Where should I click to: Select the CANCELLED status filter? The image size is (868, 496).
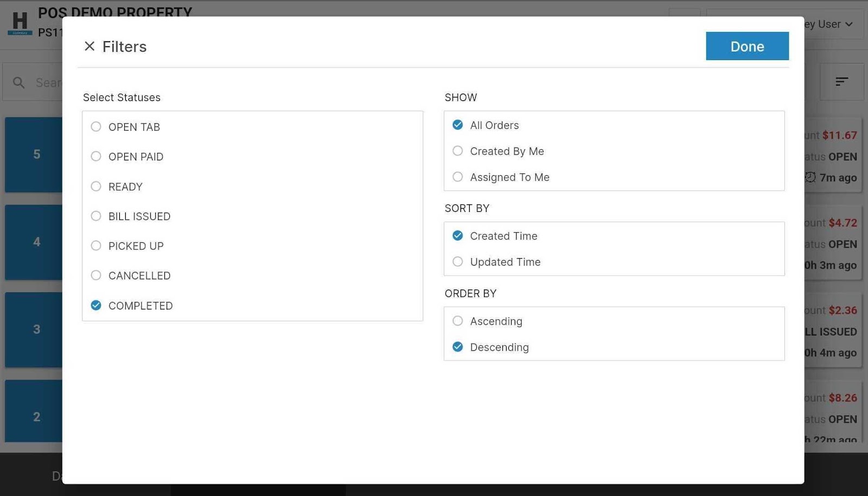pyautogui.click(x=96, y=275)
